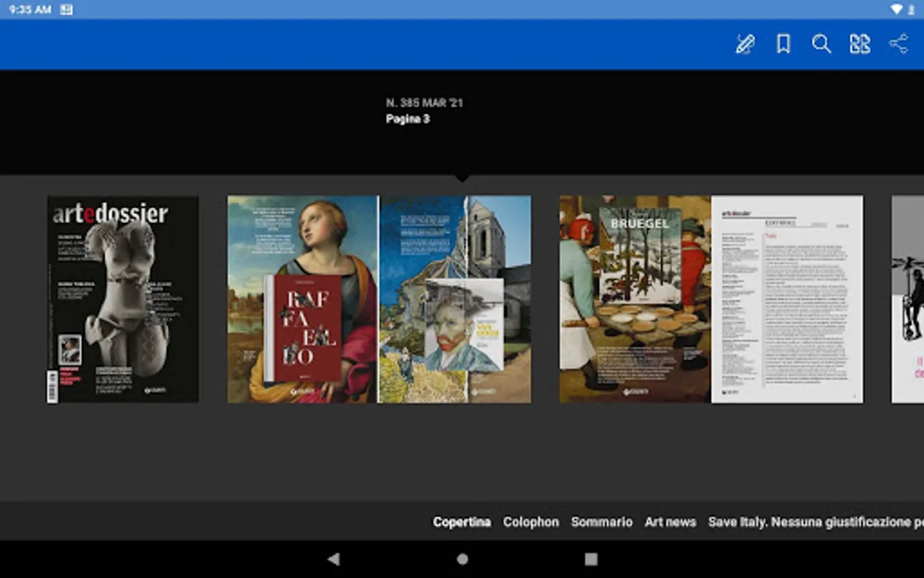Jump to the Colophon section
The height and width of the screenshot is (578, 924).
click(x=531, y=522)
